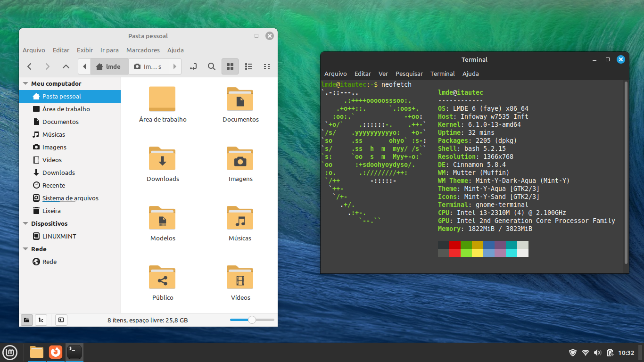
Task: Launch Firefox from taskbar
Action: pos(56,352)
